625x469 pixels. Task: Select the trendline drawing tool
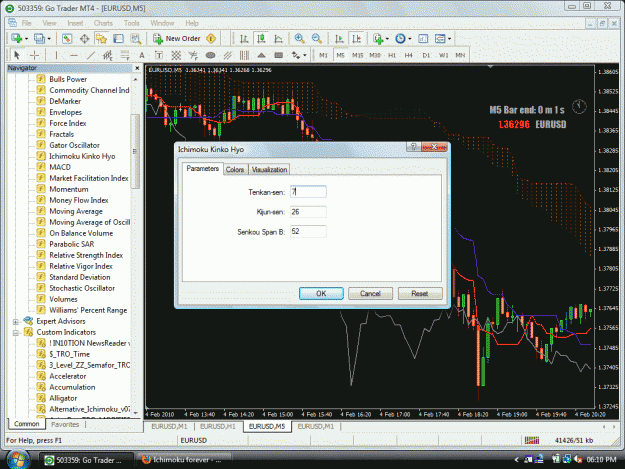[91, 55]
